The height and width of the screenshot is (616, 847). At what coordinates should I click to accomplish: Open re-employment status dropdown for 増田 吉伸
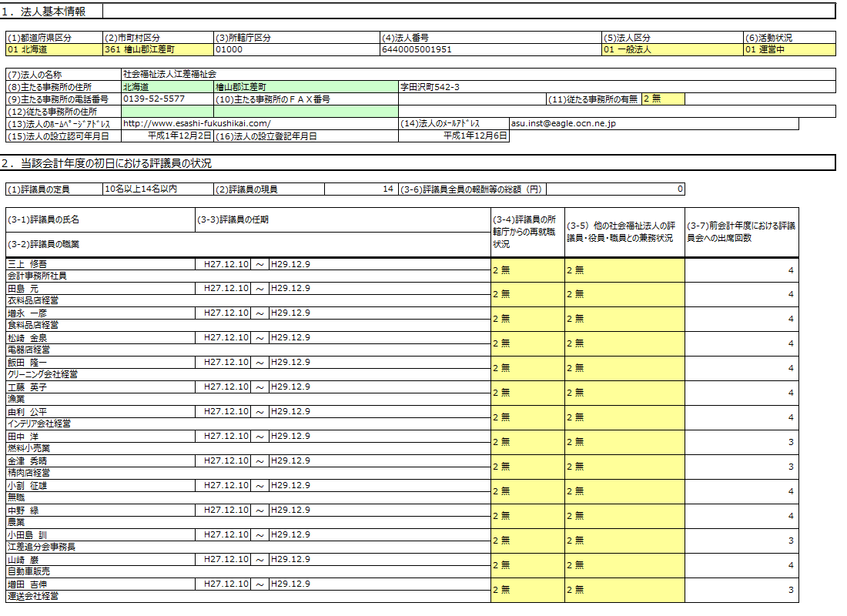[x=527, y=590]
